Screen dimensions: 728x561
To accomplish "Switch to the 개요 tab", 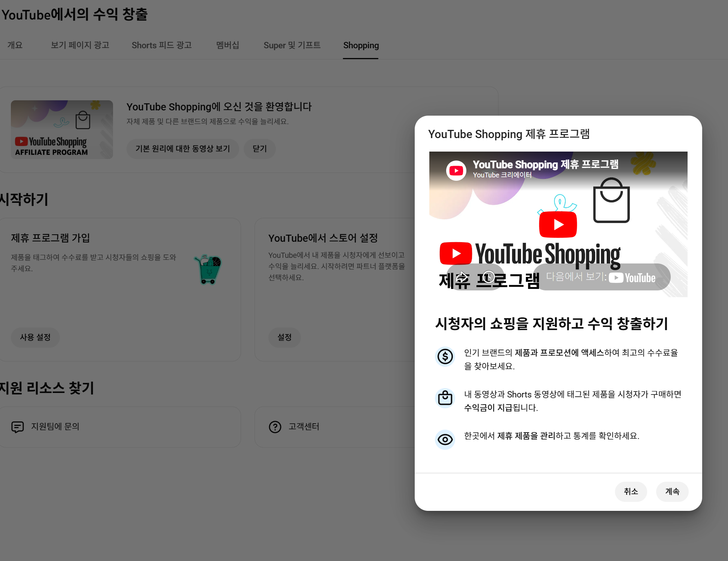I will (x=15, y=45).
